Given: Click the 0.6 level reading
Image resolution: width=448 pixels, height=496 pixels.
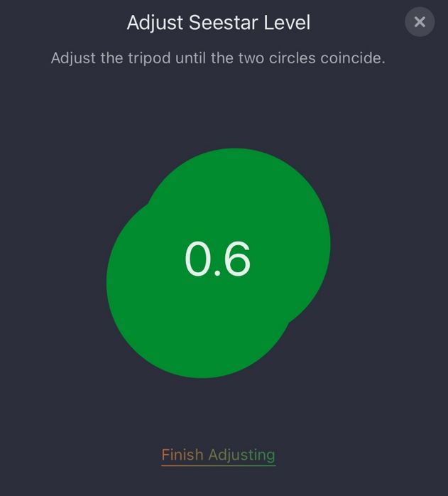Looking at the screenshot, I should point(217,259).
